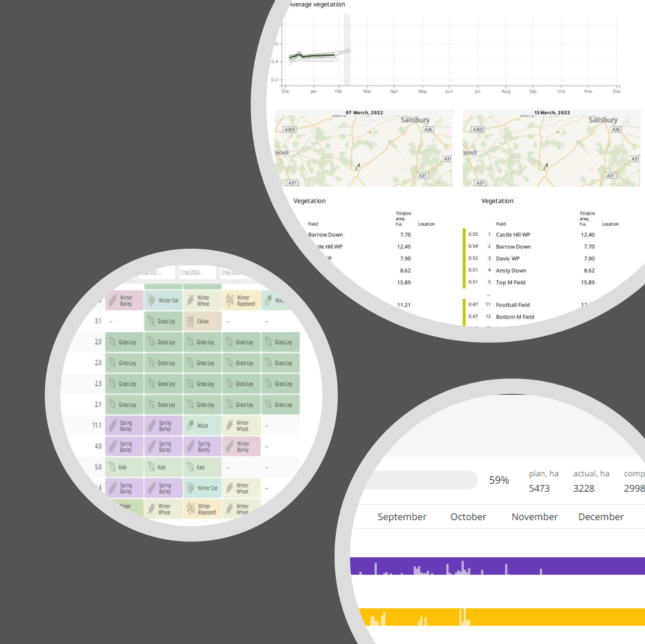Click Grass Ley leaf icon in row 3.1
Image resolution: width=645 pixels, height=644 pixels.
point(152,321)
